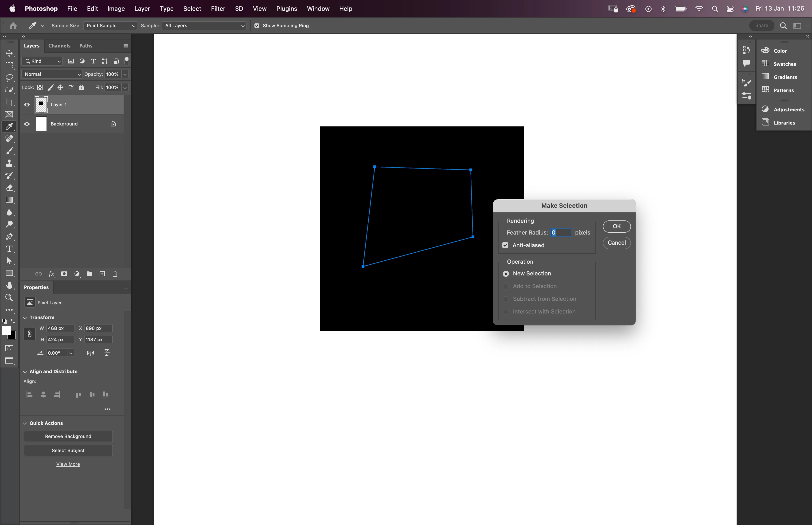Collapse the Quick Actions section
This screenshot has height=525, width=812.
25,423
